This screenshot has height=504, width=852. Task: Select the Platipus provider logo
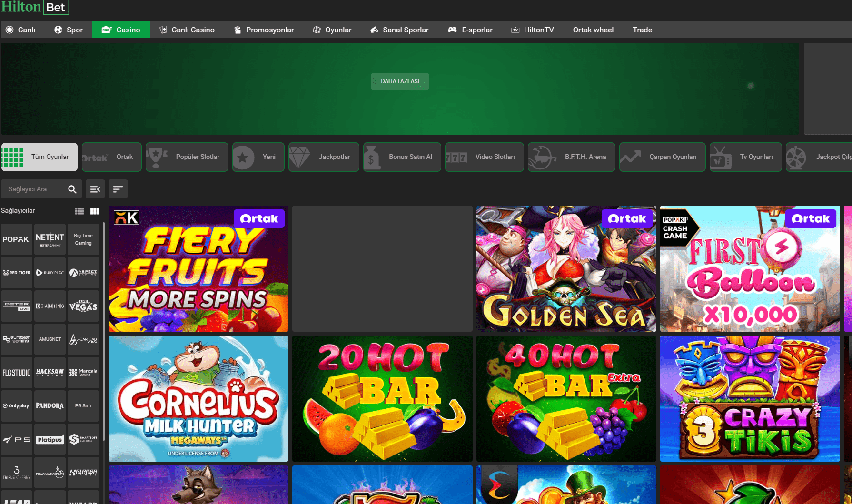pyautogui.click(x=50, y=439)
